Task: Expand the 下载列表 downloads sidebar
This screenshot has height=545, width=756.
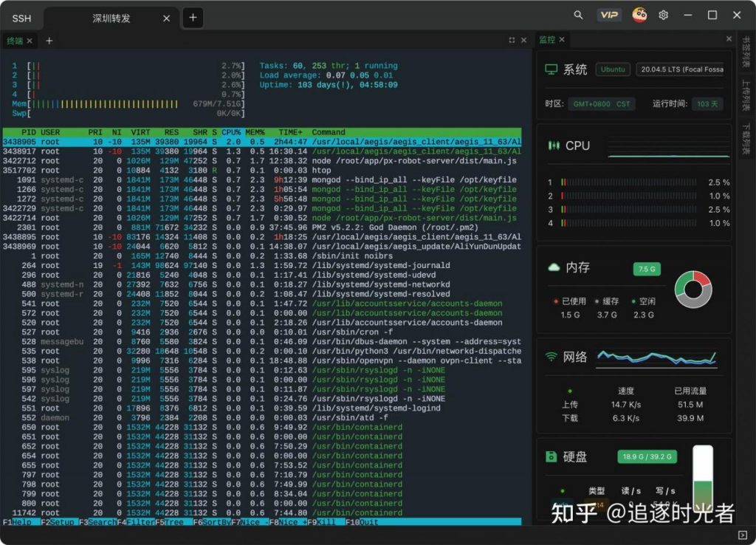Action: [x=746, y=137]
